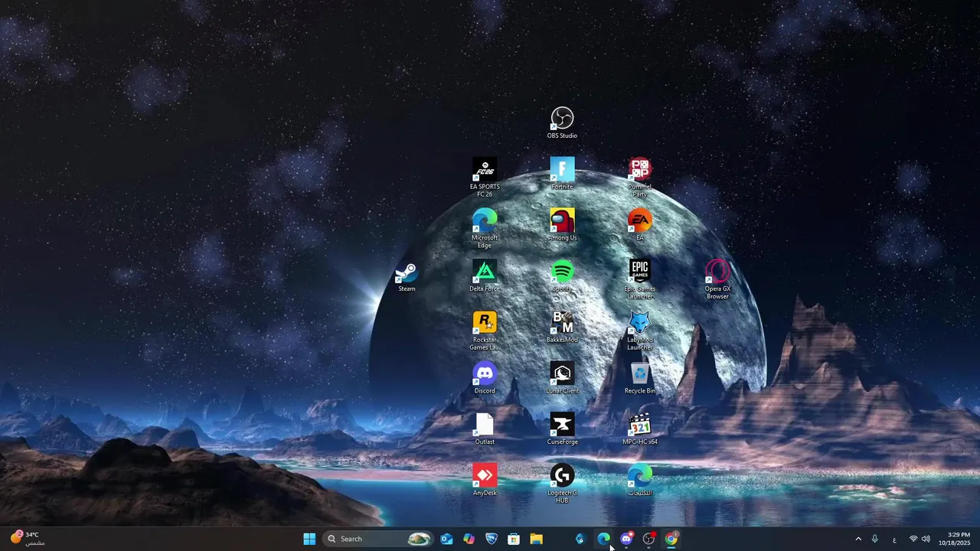Open Microsoft Copilot from the taskbar
Image resolution: width=980 pixels, height=551 pixels.
(469, 539)
